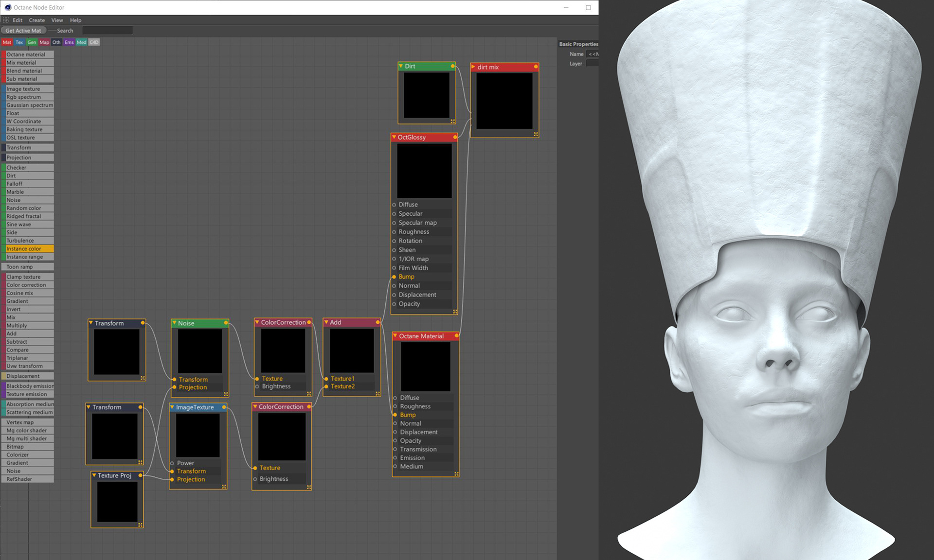This screenshot has width=934, height=560.
Task: Click the Dirt node output port
Action: coord(452,66)
